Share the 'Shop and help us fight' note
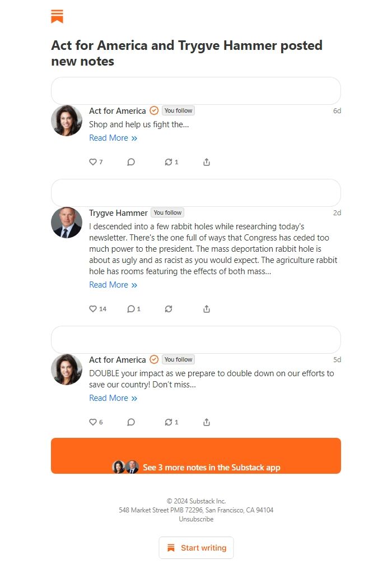The width and height of the screenshot is (392, 587). pos(207,161)
